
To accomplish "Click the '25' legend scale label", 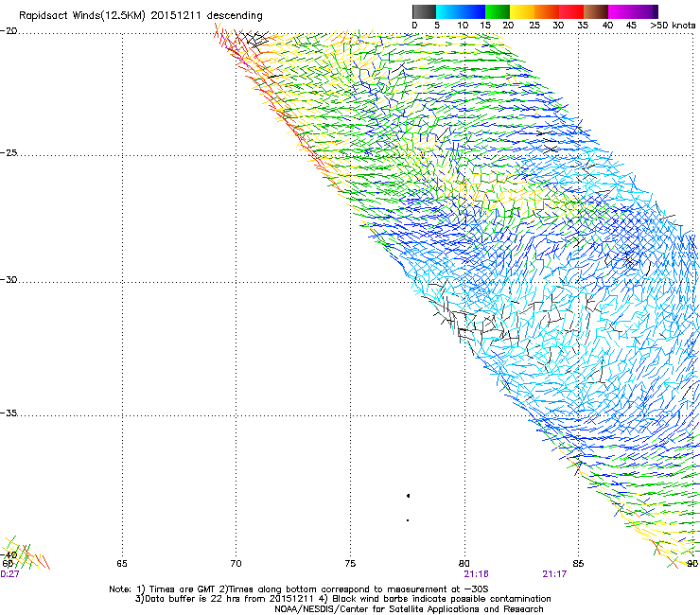I will click(x=534, y=26).
